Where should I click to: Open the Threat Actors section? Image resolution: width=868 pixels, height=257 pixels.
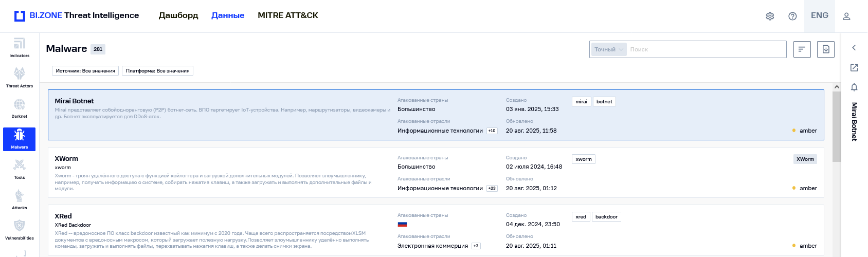click(x=19, y=78)
